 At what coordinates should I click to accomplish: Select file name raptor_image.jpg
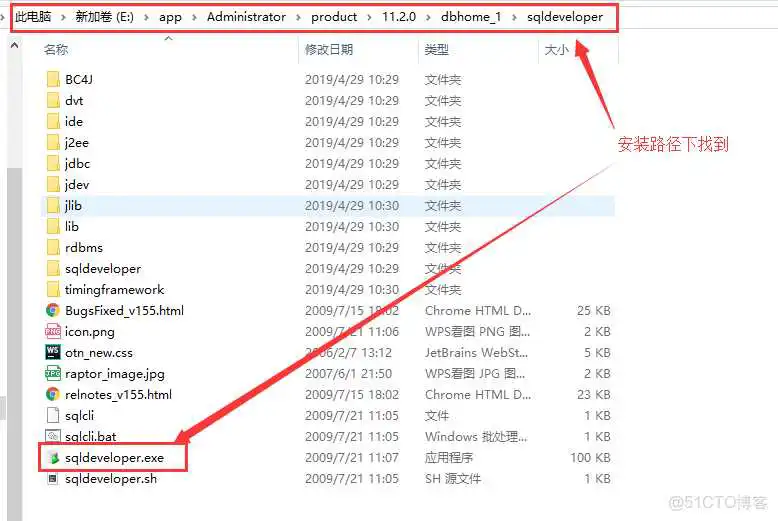(115, 374)
